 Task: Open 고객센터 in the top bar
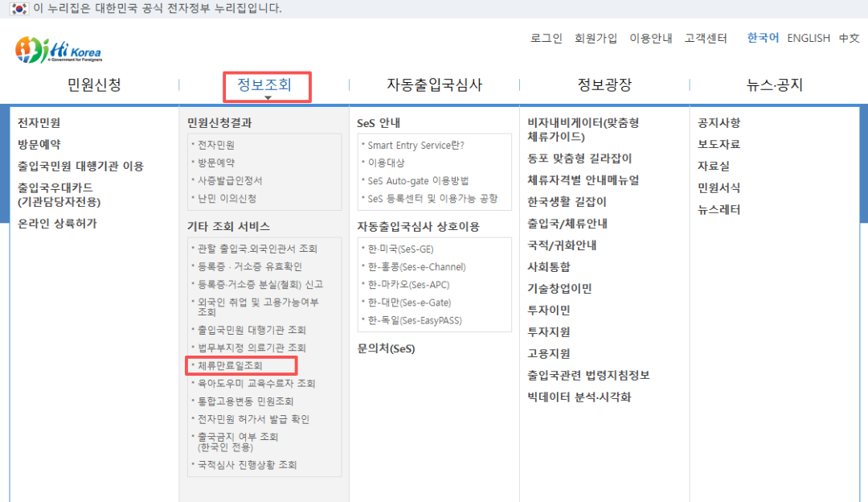tap(706, 39)
